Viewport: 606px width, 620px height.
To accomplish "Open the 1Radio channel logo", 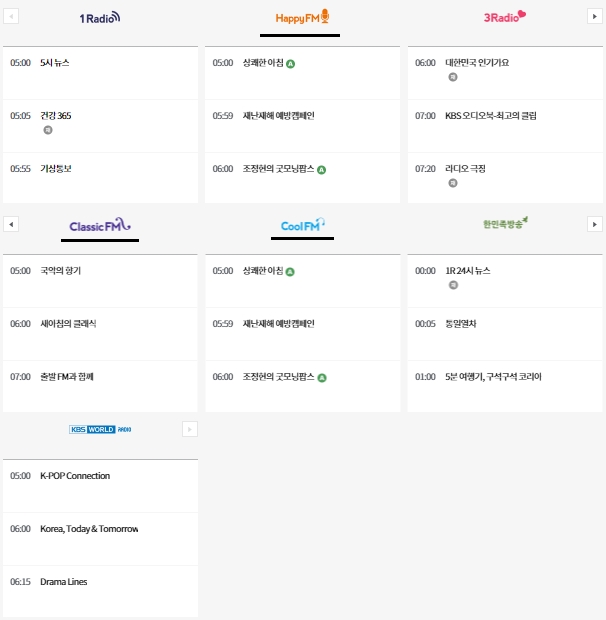I will [100, 18].
